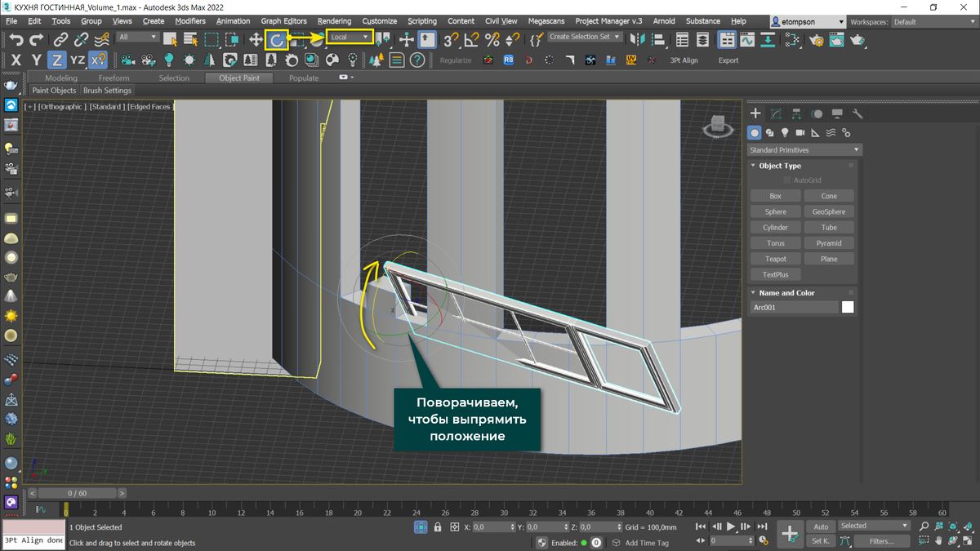980x551 pixels.
Task: Open the Create Selection Set dropdown
Action: (x=585, y=37)
